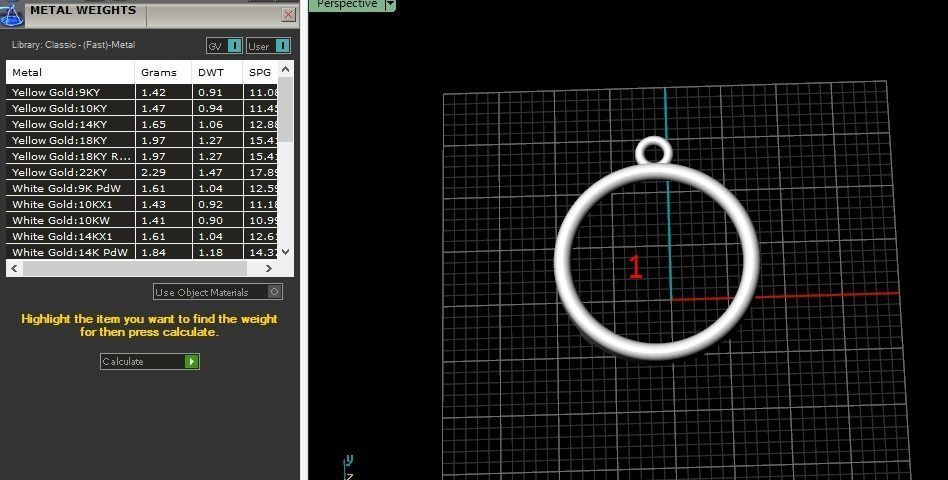The height and width of the screenshot is (480, 948).
Task: Select the Yellow Gold:9KY row
Action: [142, 92]
